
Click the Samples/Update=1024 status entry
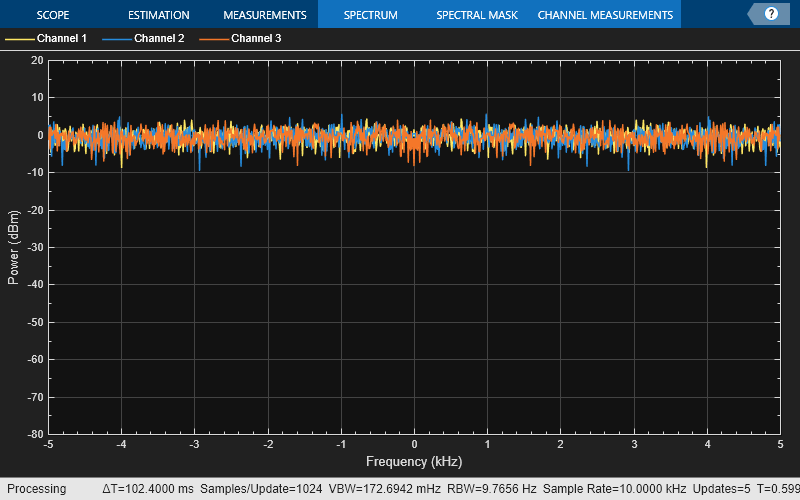[261, 489]
